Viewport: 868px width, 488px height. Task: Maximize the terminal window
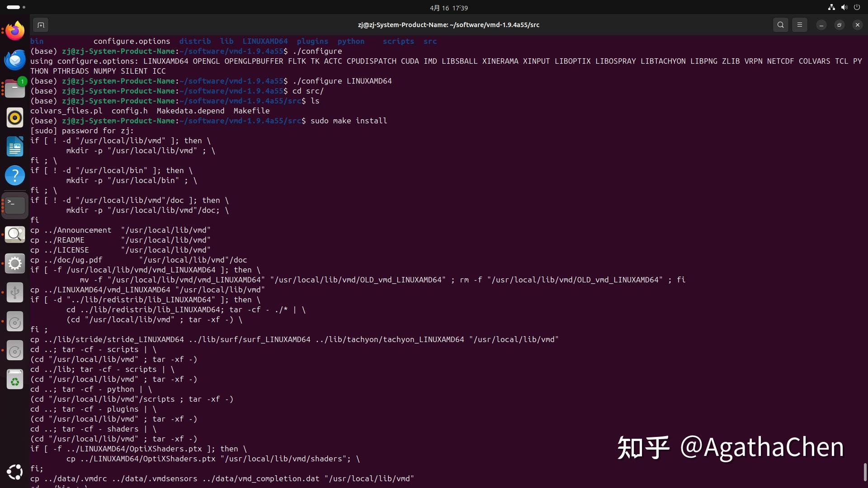[x=839, y=25]
